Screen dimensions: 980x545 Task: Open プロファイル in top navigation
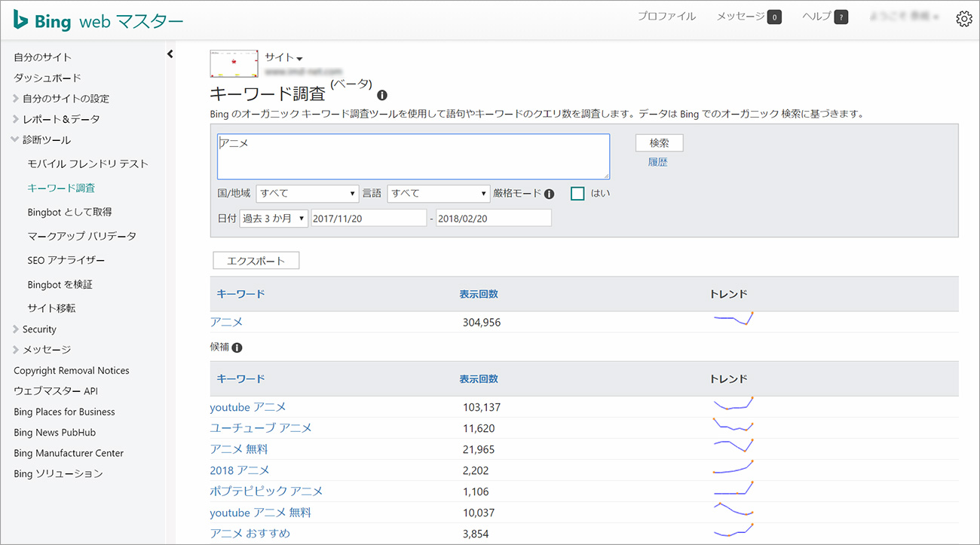pyautogui.click(x=666, y=17)
